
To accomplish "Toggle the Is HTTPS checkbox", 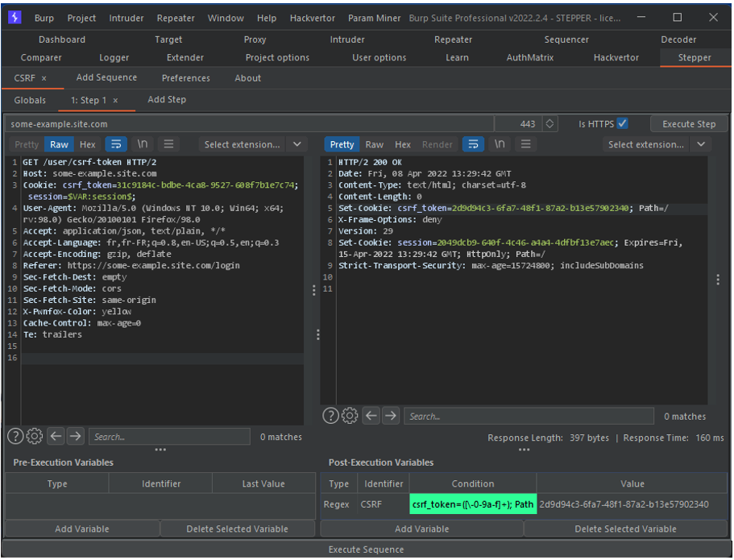I will click(x=622, y=123).
